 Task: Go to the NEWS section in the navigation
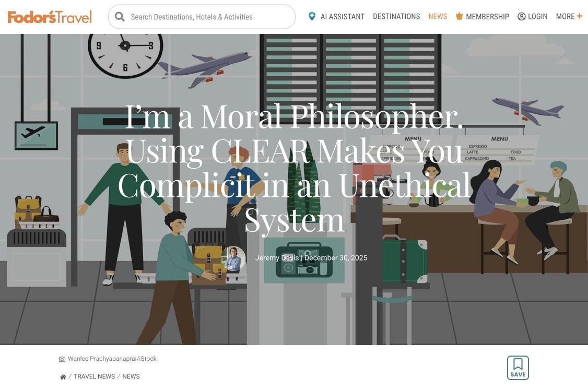tap(438, 17)
